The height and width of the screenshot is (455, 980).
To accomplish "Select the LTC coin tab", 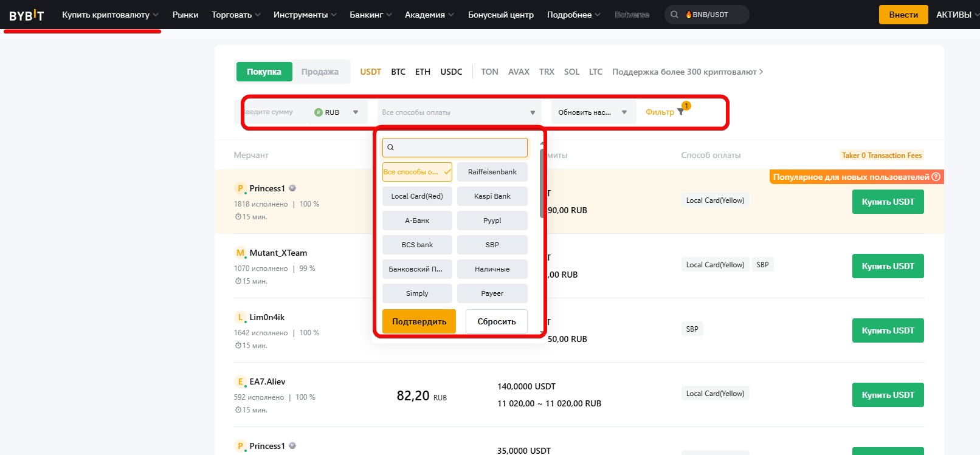I will tap(596, 72).
